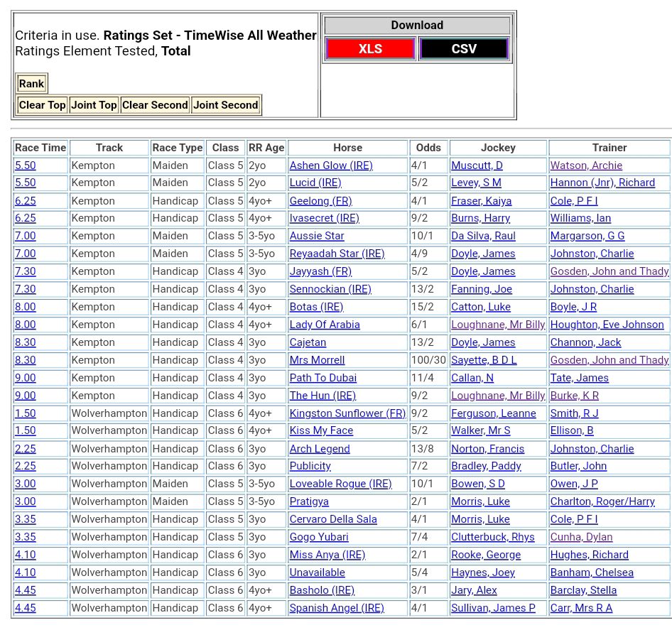Open horse Spanish Angel (IRE)
The width and height of the screenshot is (672, 630).
click(336, 608)
